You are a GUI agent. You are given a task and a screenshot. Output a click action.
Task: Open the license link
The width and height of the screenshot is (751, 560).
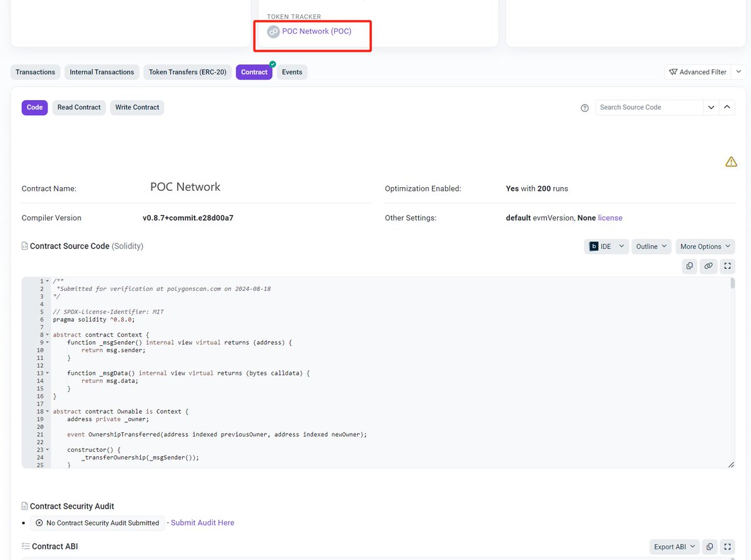610,218
